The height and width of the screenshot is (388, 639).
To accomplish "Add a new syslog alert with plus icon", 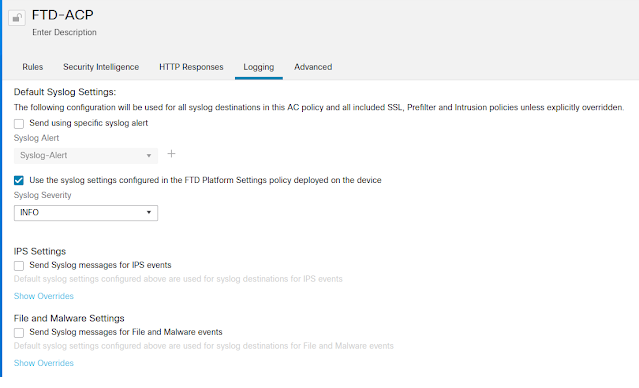I will point(172,154).
